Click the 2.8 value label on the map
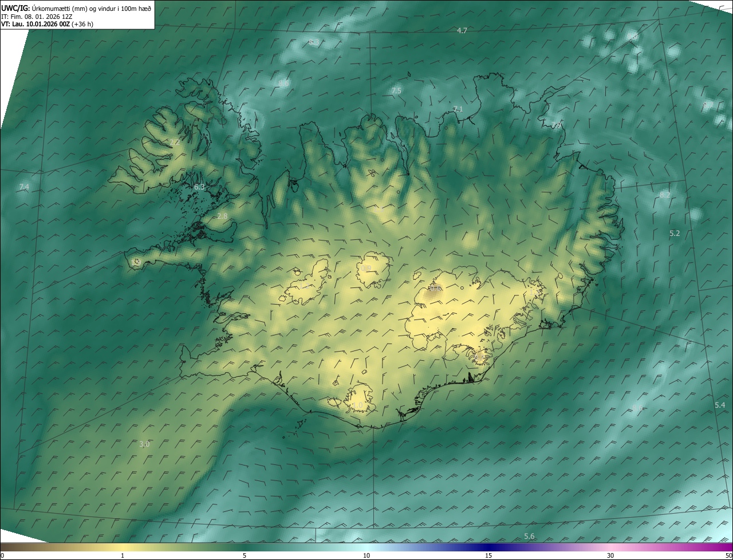Viewport: 733px width, 560px height. tap(222, 216)
